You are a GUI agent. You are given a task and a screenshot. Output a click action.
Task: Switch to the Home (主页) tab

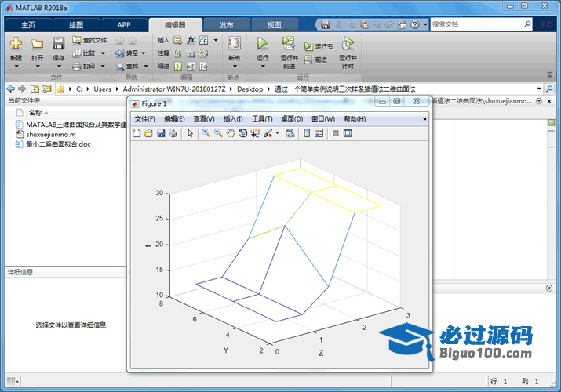click(28, 25)
